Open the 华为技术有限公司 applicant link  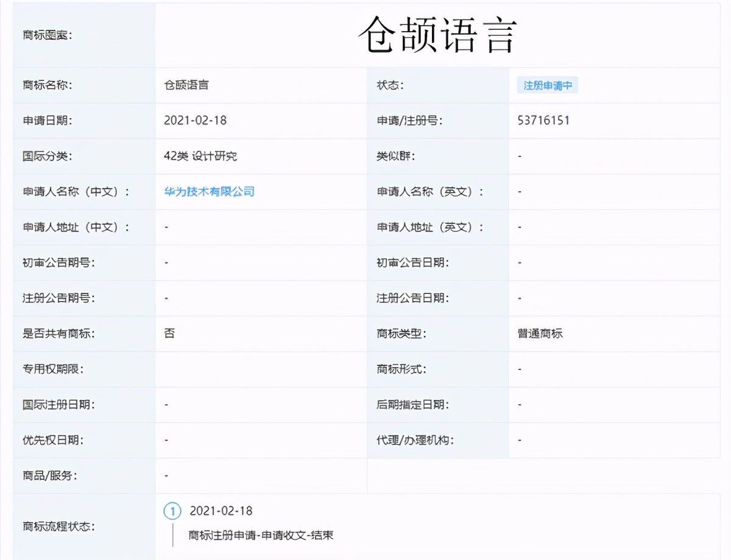pos(208,191)
